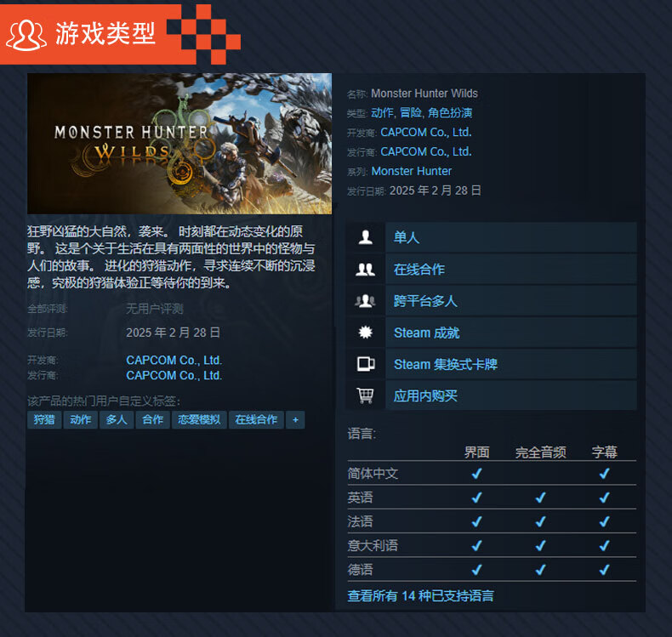
Task: Click the users icon in 游戏类型 header
Action: 26,35
